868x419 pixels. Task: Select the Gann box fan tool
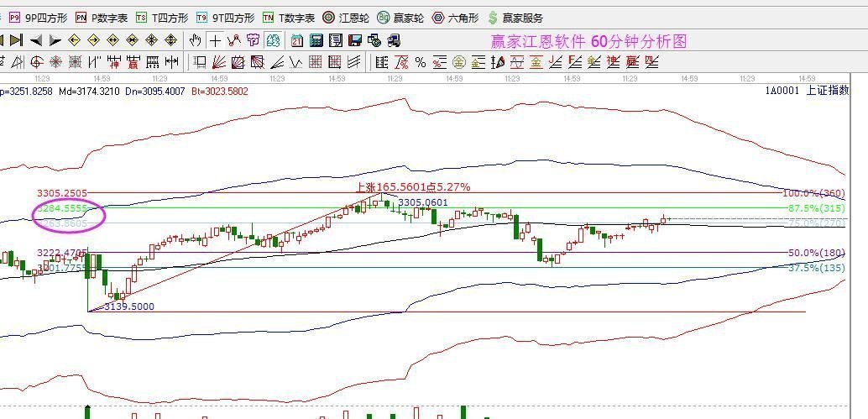point(238,62)
